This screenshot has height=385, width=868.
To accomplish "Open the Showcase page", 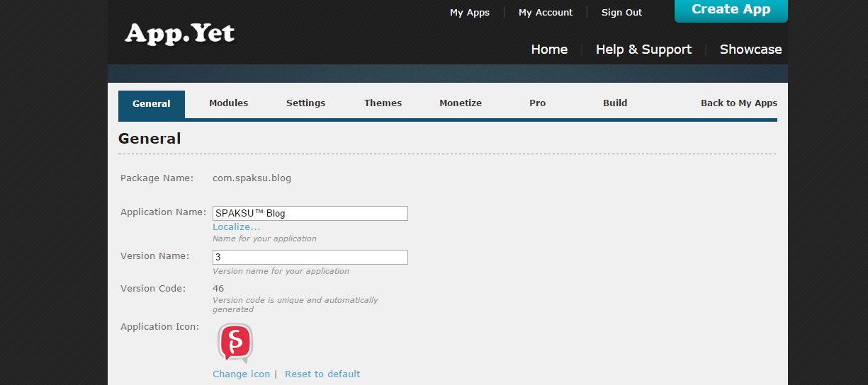I will point(751,50).
